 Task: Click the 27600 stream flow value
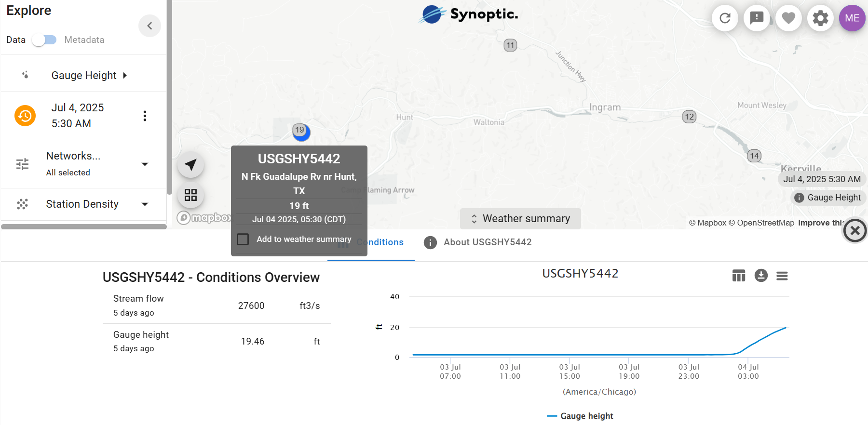click(x=251, y=305)
